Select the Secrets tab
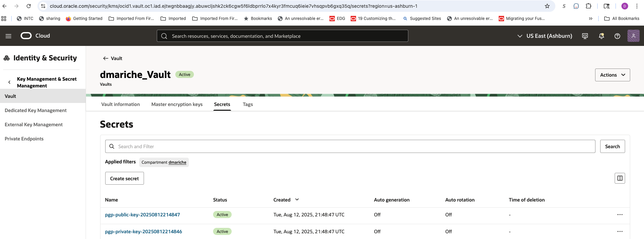644x239 pixels. 222,104
